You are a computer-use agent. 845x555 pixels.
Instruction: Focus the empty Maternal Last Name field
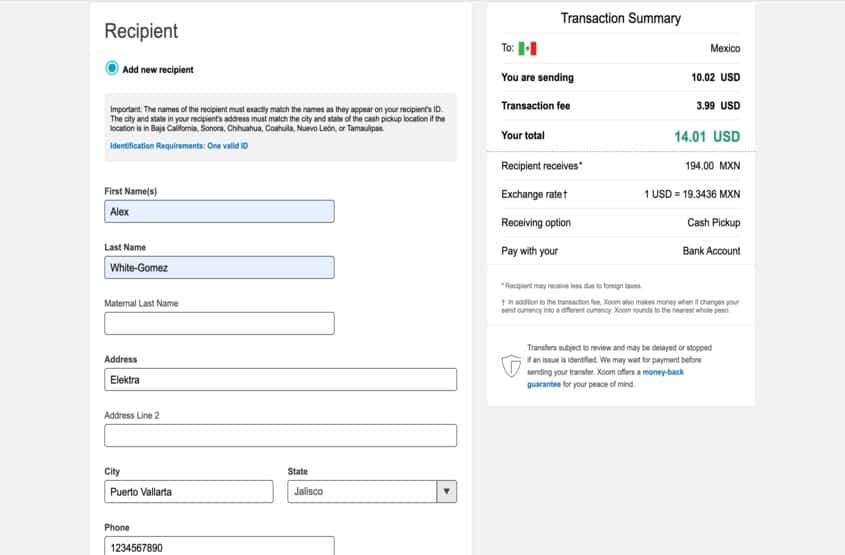(219, 324)
